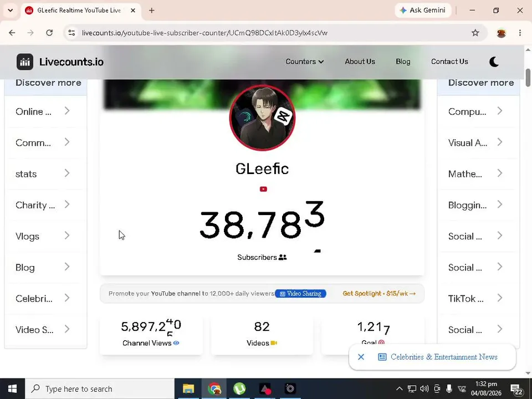Open tab search dropdown arrow
The image size is (532, 399).
pyautogui.click(x=11, y=11)
